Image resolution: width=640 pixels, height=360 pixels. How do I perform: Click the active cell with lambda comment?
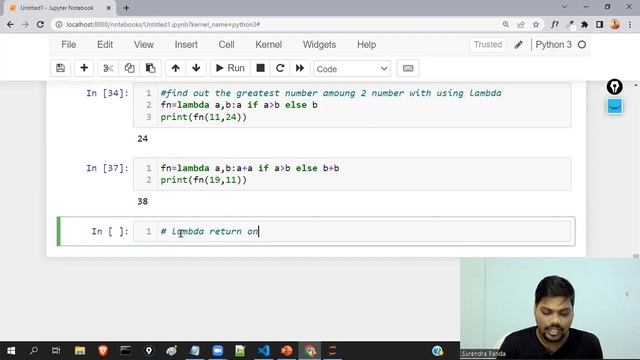point(352,231)
